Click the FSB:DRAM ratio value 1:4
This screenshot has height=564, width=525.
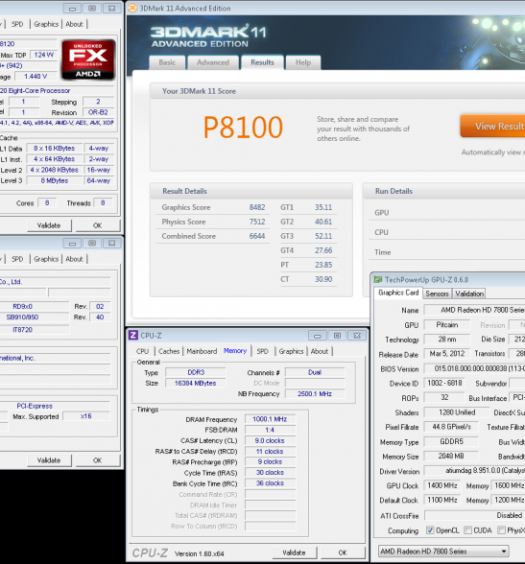click(270, 430)
